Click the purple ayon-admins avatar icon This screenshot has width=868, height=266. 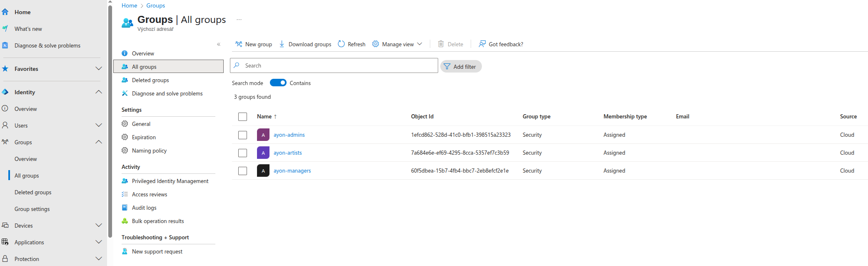(x=263, y=135)
